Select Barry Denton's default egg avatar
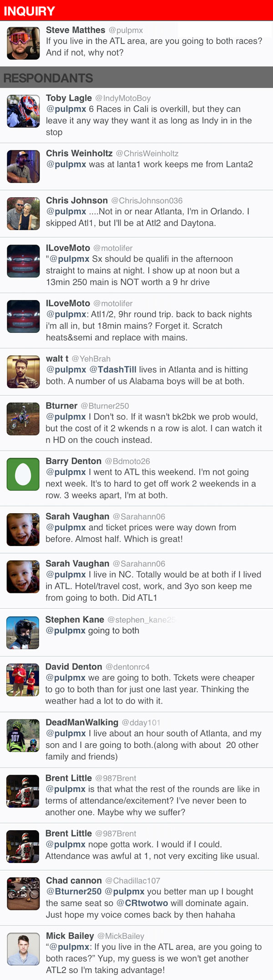 [23, 475]
